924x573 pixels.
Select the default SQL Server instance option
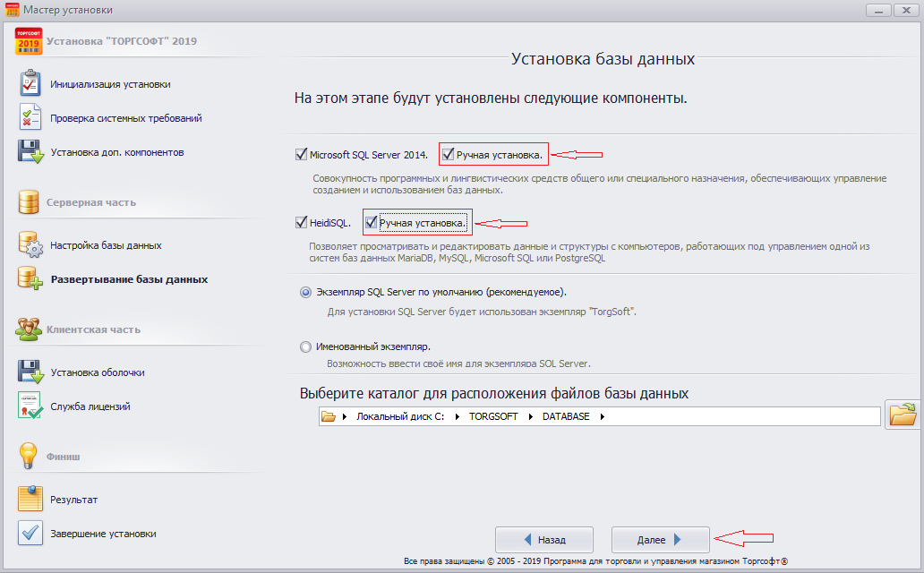pyautogui.click(x=306, y=292)
